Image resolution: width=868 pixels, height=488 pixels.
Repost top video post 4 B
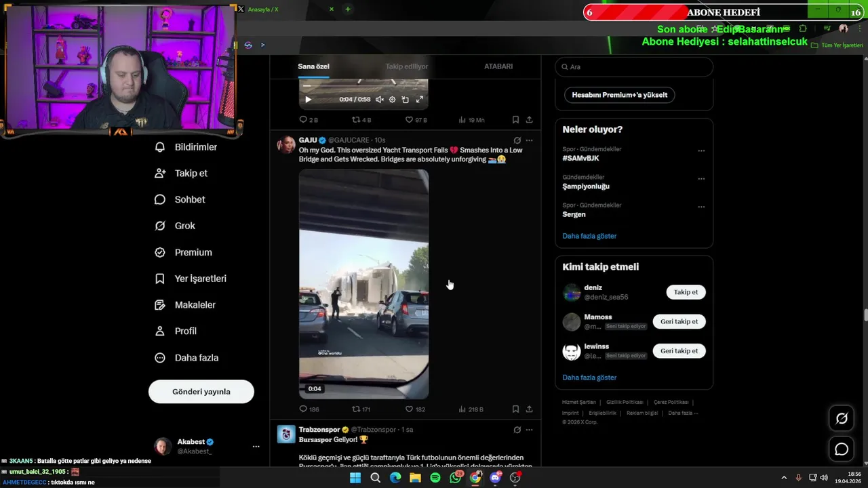point(356,120)
